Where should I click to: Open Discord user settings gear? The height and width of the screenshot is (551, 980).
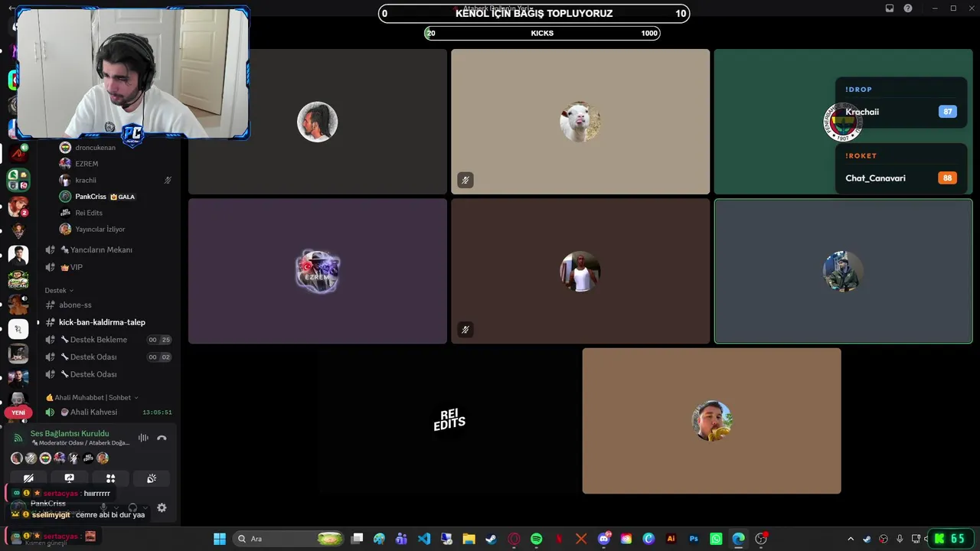162,507
